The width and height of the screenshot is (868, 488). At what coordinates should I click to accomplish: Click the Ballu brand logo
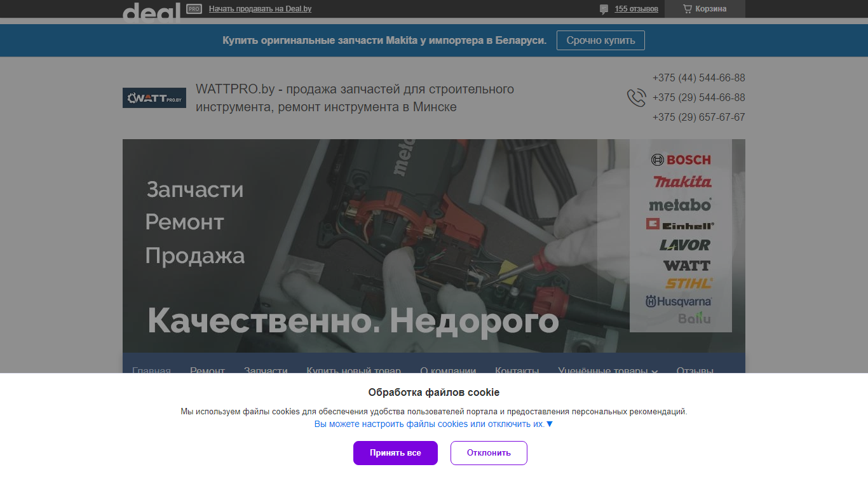[x=695, y=318]
